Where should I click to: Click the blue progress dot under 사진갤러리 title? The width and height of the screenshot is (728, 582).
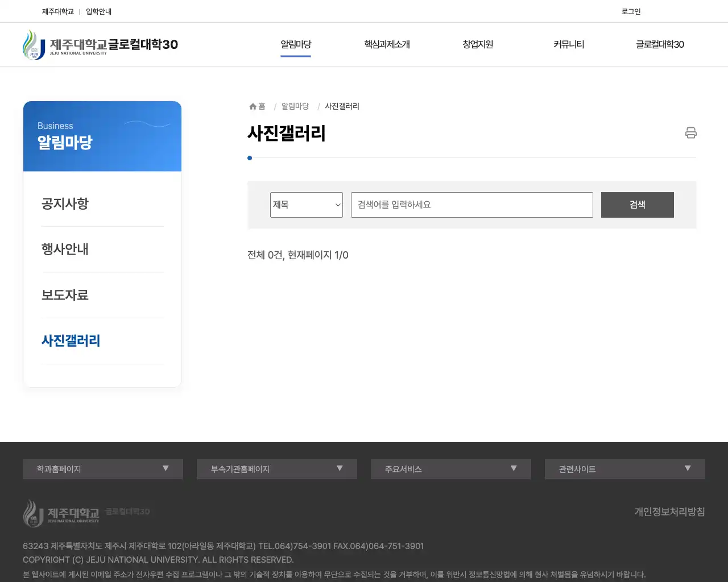[249, 158]
